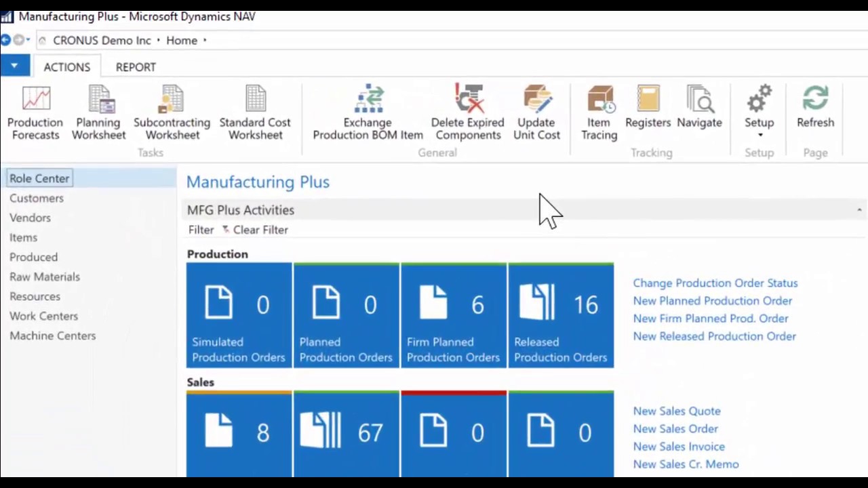This screenshot has height=488, width=868.
Task: Open Produced in navigation pane
Action: (33, 257)
